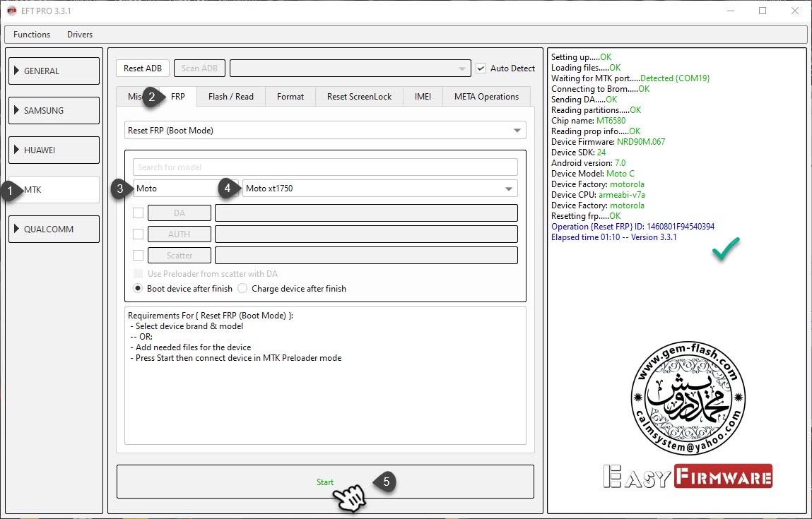
Task: Open the ADB device dropdown list
Action: point(350,68)
